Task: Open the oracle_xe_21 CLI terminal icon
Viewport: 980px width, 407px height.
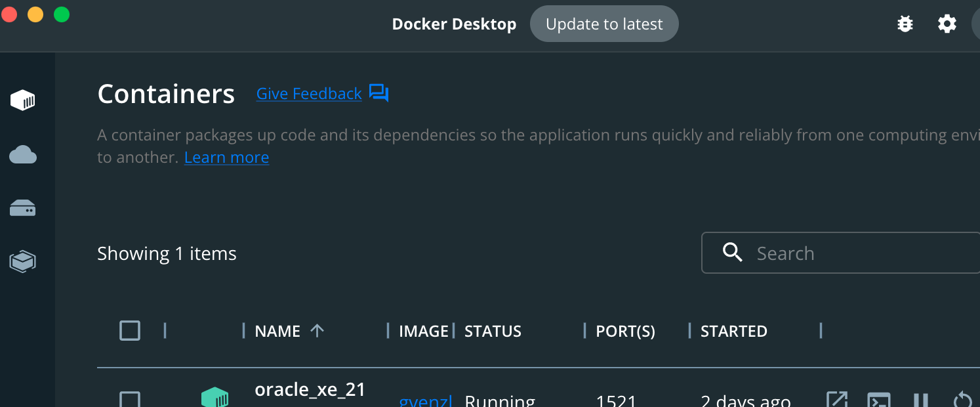Action: [x=879, y=400]
